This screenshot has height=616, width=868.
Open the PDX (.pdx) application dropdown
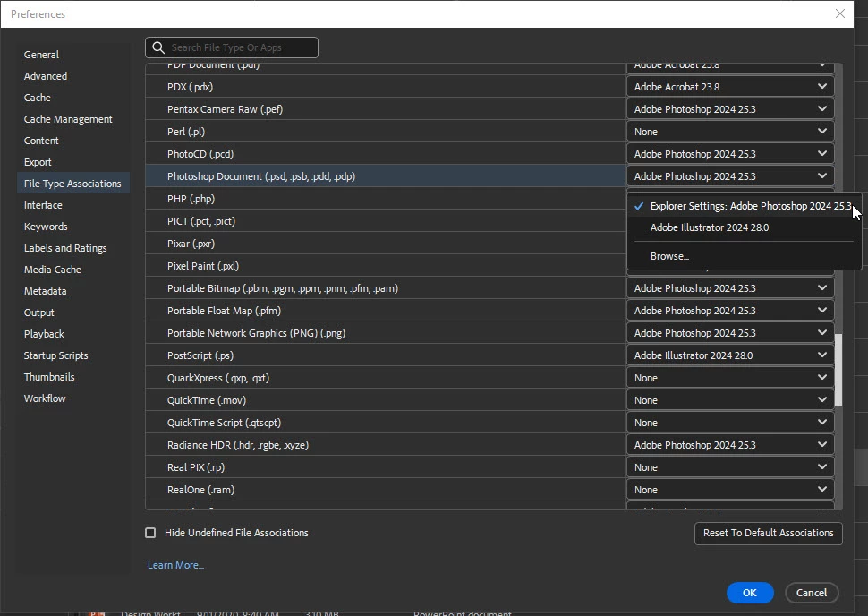(730, 87)
